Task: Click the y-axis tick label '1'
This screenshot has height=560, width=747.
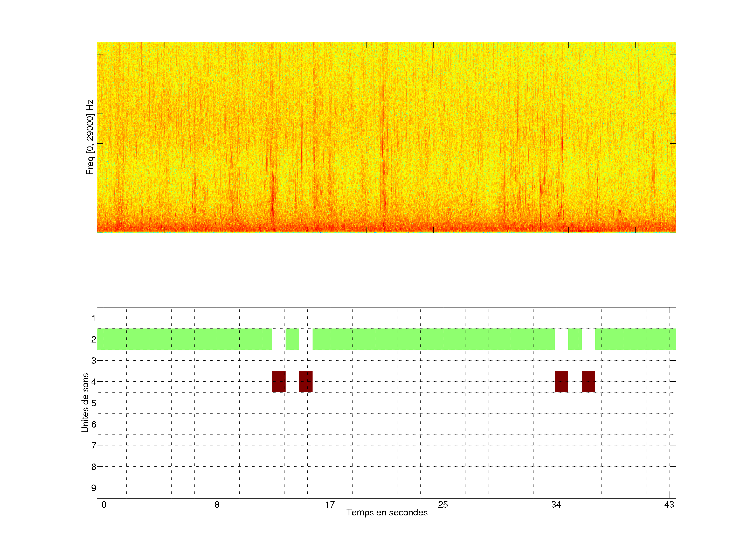Action: pyautogui.click(x=94, y=318)
